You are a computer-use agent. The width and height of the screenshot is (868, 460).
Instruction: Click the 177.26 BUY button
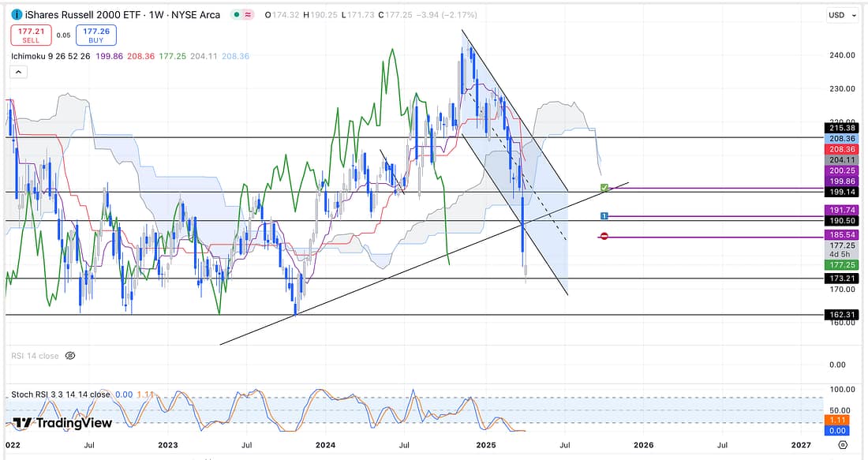tap(95, 35)
